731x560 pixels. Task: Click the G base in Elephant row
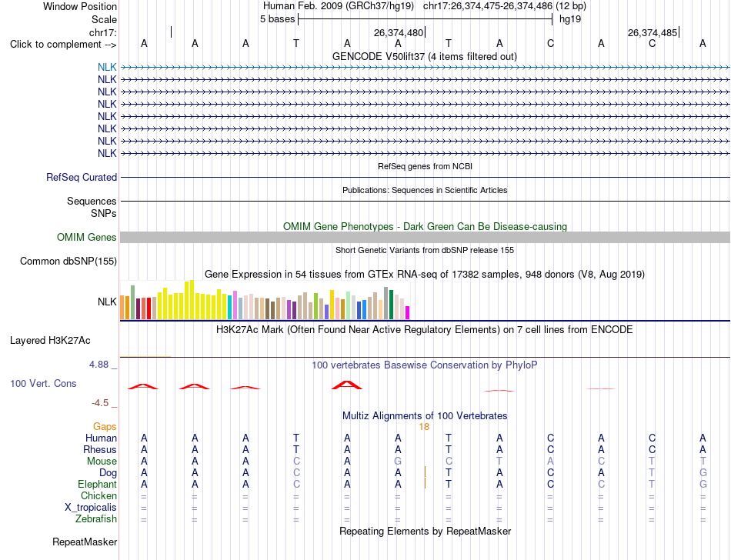[703, 485]
